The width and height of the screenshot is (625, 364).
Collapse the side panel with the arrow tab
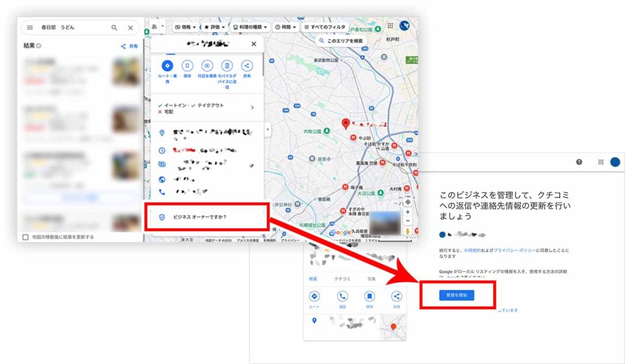pyautogui.click(x=267, y=129)
